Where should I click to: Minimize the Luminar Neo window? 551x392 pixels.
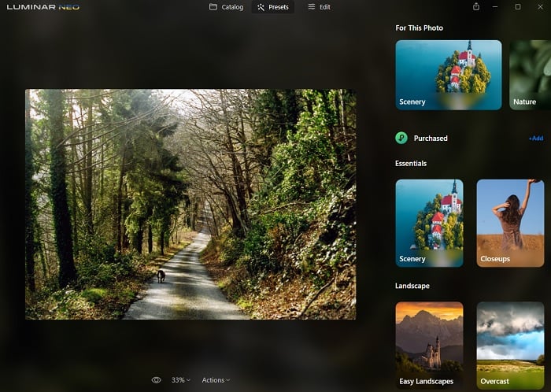pos(495,6)
